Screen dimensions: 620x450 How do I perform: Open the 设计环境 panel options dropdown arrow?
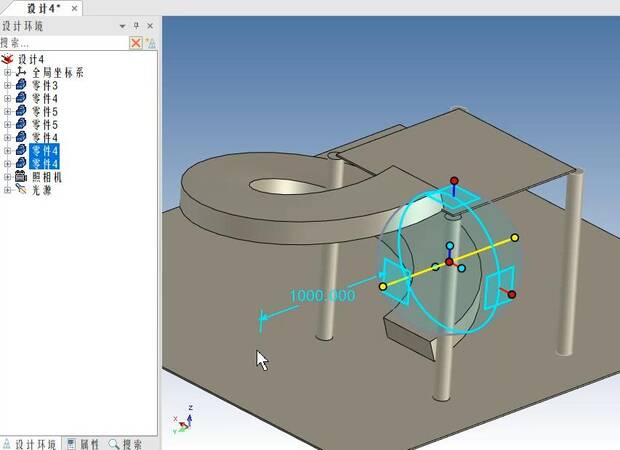[x=122, y=26]
